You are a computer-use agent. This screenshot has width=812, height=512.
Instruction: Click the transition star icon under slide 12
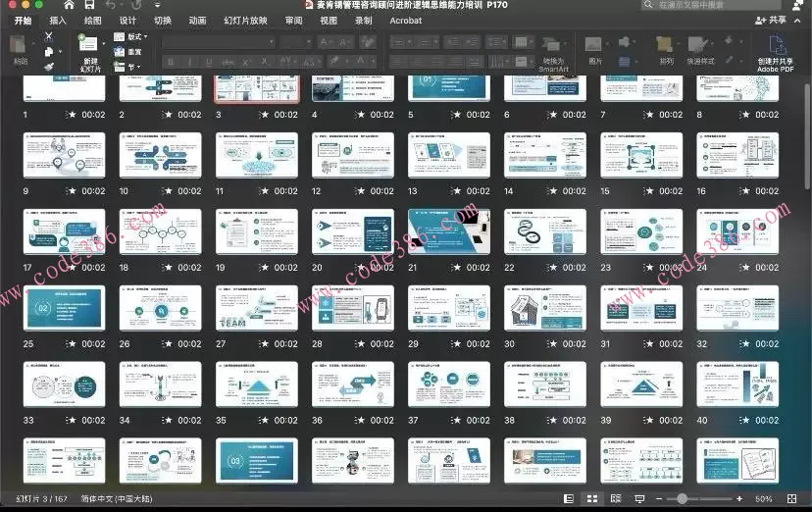(x=361, y=191)
